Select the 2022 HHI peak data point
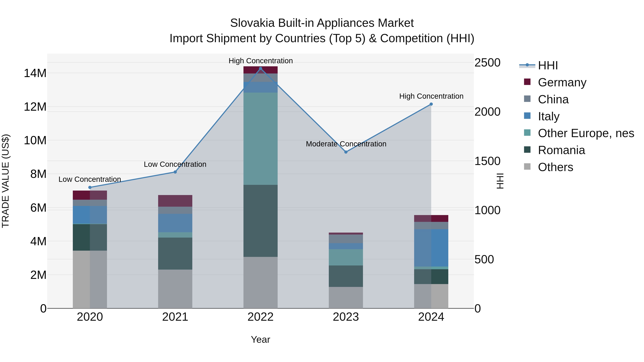Viewport: 644px width, 362px height. point(260,68)
